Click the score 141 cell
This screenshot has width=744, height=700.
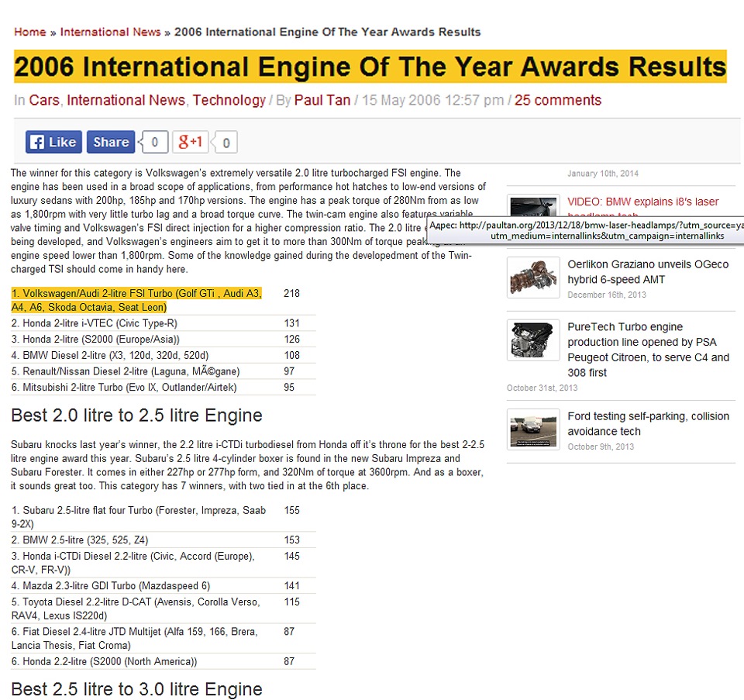point(292,585)
